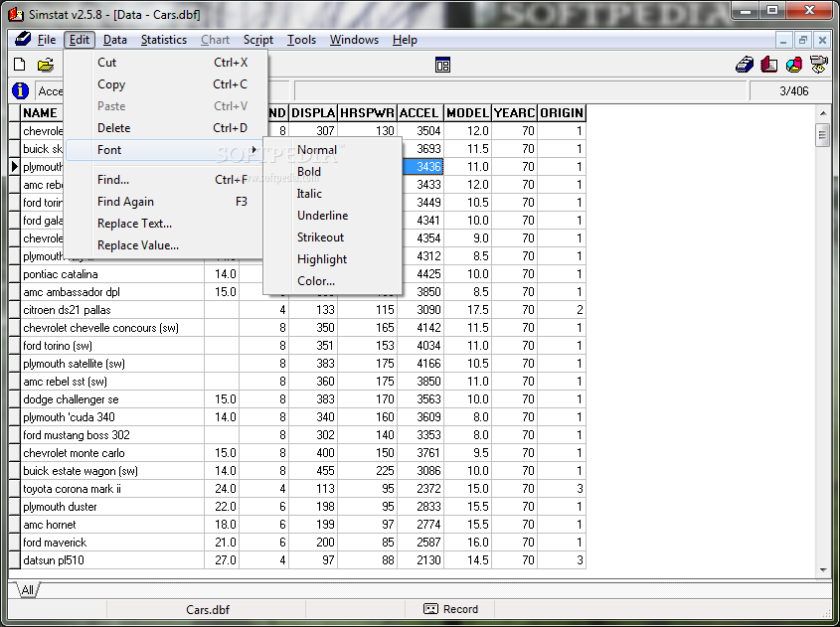Click the row selector for pontiac catalina

15,274
